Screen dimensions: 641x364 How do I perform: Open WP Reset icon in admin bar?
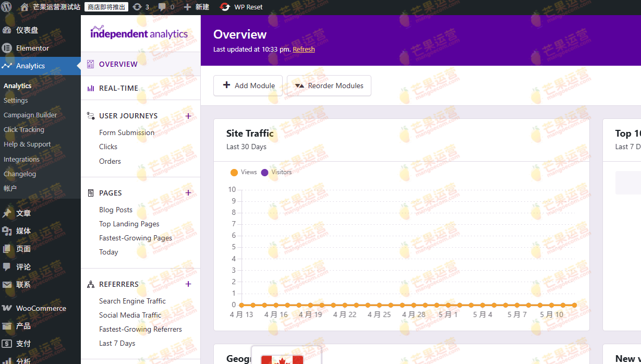225,7
